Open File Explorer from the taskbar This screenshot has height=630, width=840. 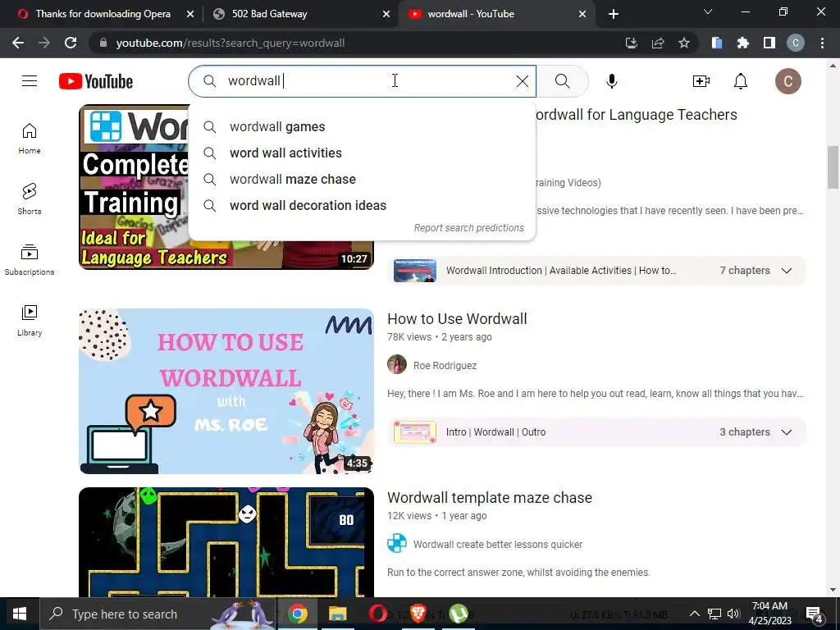pyautogui.click(x=337, y=614)
